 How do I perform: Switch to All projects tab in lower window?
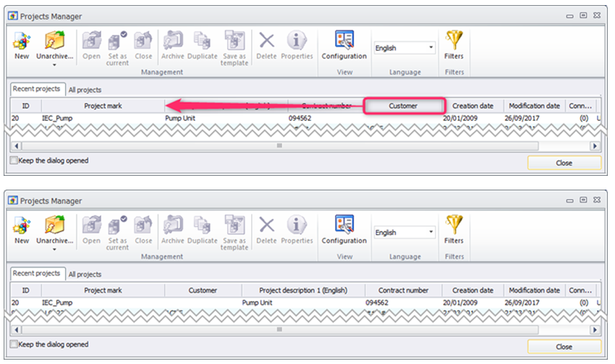coord(85,274)
